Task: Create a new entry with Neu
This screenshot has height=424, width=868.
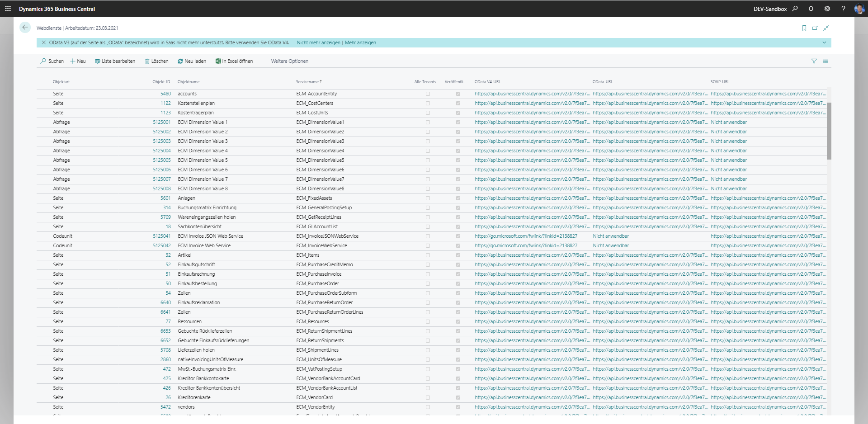Action: point(78,61)
